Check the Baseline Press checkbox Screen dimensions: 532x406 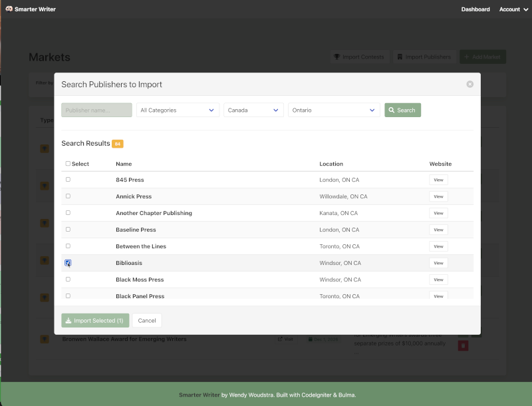point(68,230)
